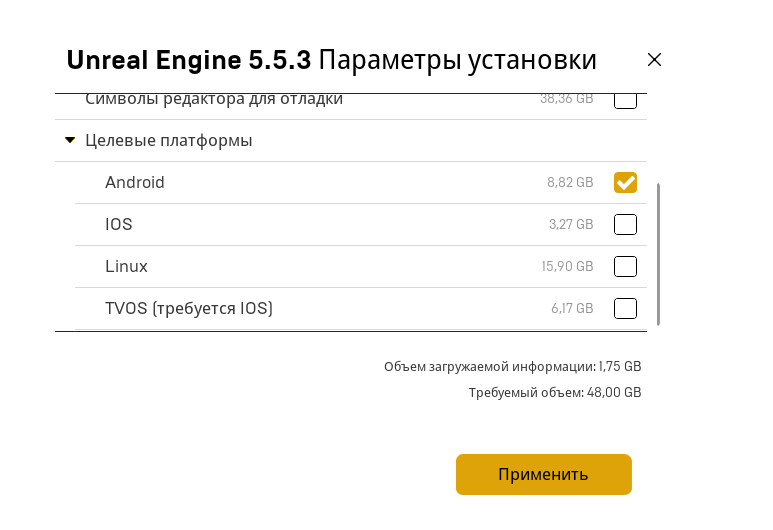Click the Требуемый объем 48,00 GB text
Screen dimensions: 773x530
pyautogui.click(x=555, y=393)
